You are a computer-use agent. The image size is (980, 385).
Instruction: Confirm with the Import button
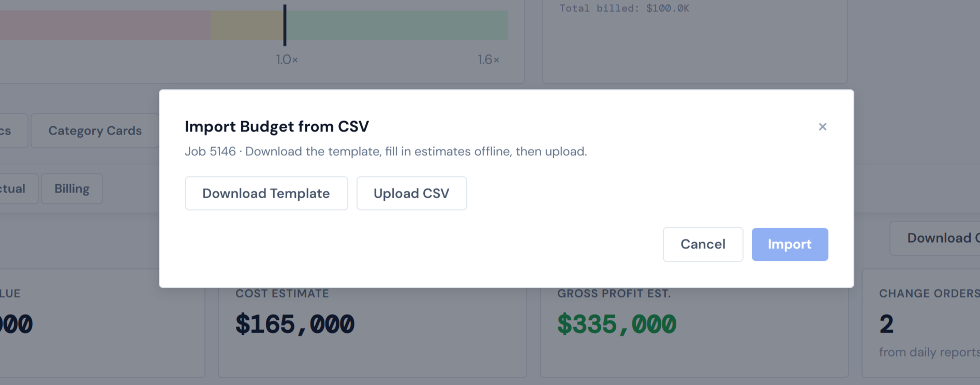click(790, 244)
